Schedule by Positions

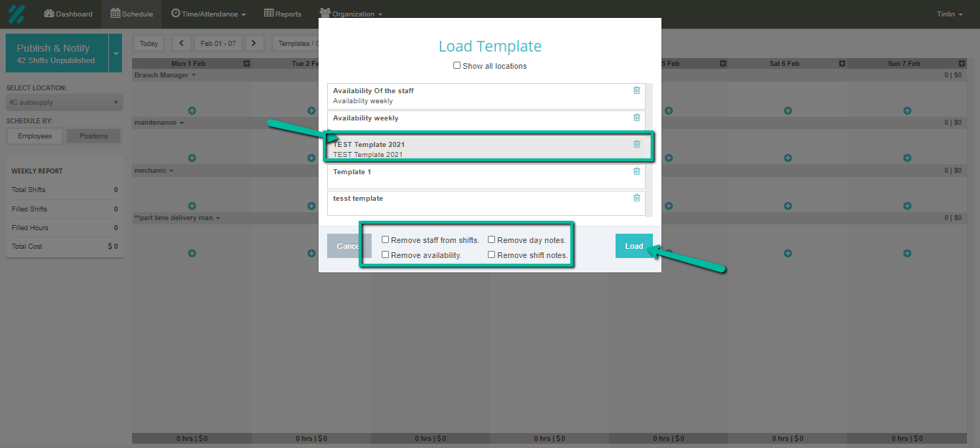94,136
